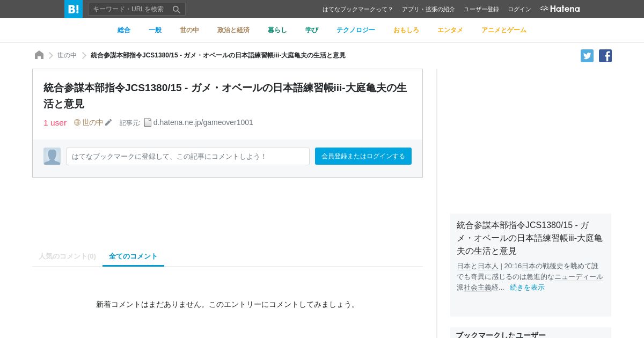Click breadcrumb page title text
Viewport: 644px width, 338px height.
click(218, 55)
